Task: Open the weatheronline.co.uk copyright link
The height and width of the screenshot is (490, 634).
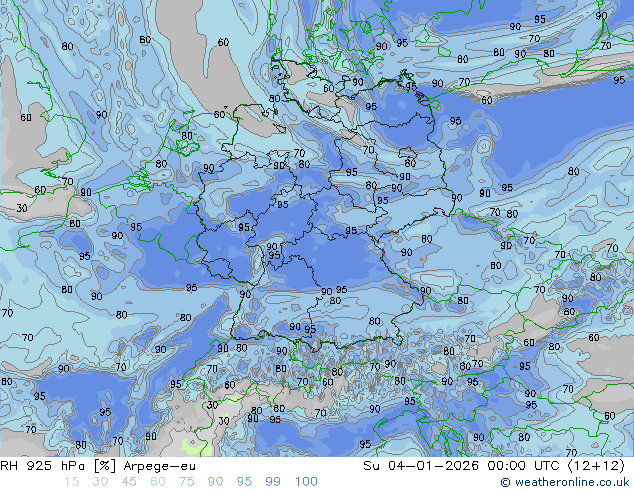Action: (x=565, y=482)
